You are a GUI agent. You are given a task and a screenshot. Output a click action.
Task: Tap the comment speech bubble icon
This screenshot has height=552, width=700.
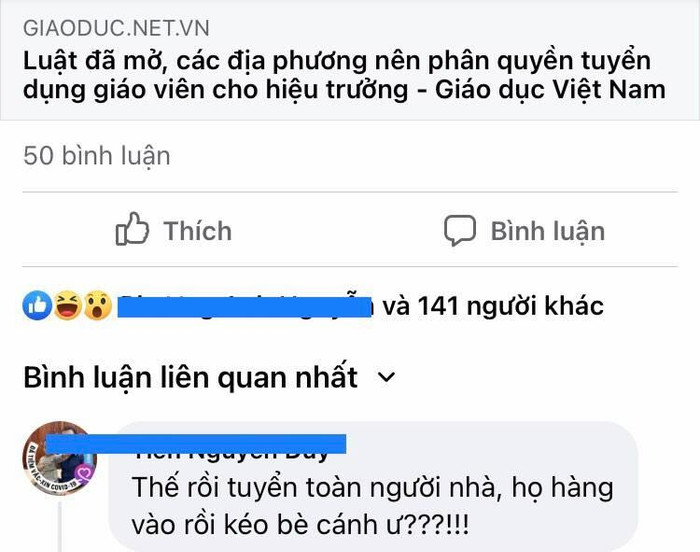[459, 230]
